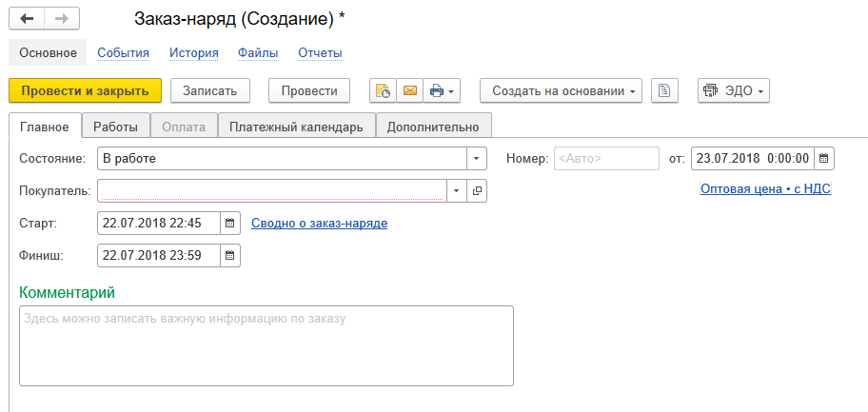Open calendar picker for Финиш date

(x=230, y=255)
